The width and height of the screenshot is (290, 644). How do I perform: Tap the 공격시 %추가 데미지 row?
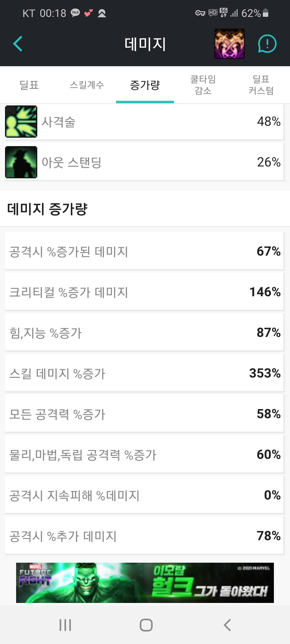click(x=144, y=536)
